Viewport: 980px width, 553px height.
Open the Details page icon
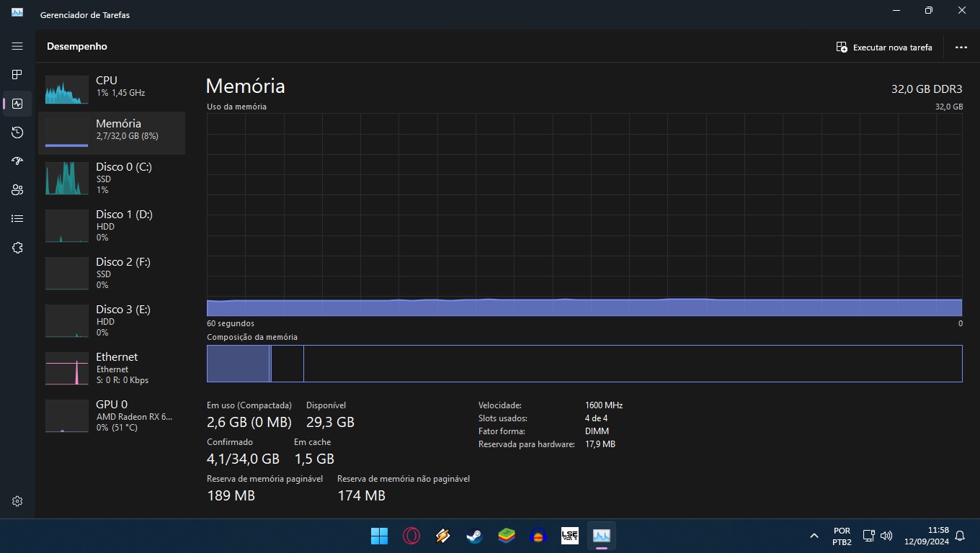click(17, 219)
